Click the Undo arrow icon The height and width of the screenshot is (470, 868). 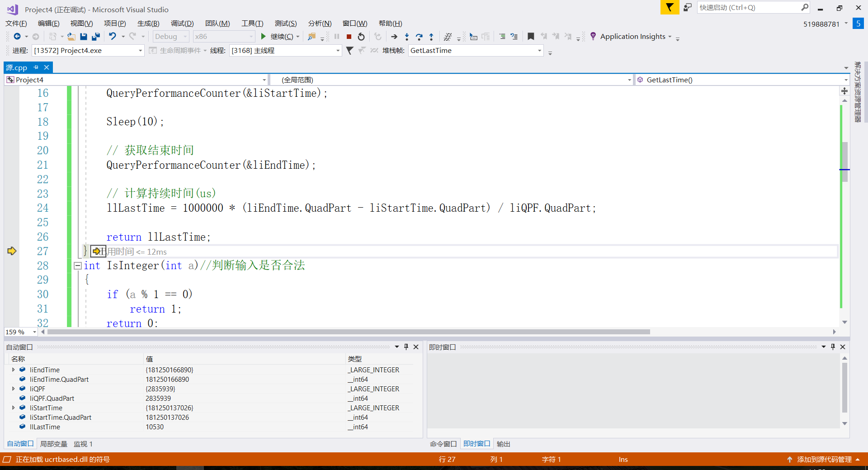[113, 37]
